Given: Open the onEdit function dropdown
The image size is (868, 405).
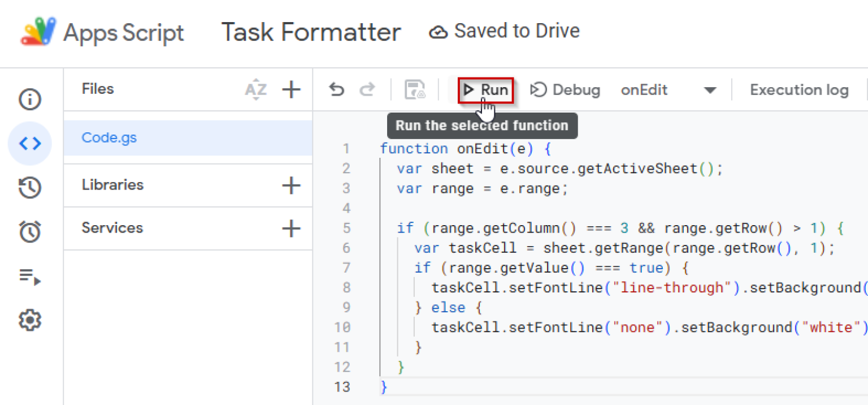Looking at the screenshot, I should tap(710, 91).
